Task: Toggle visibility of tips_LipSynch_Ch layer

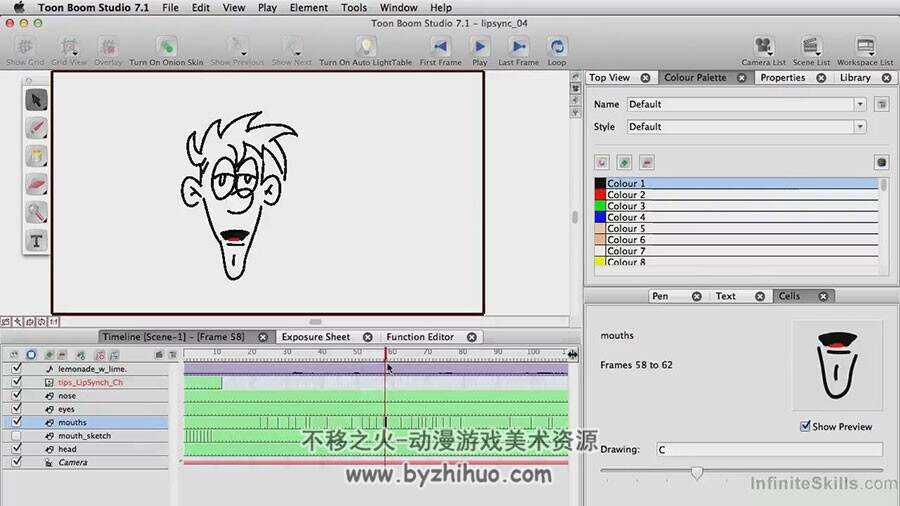Action: tap(17, 382)
